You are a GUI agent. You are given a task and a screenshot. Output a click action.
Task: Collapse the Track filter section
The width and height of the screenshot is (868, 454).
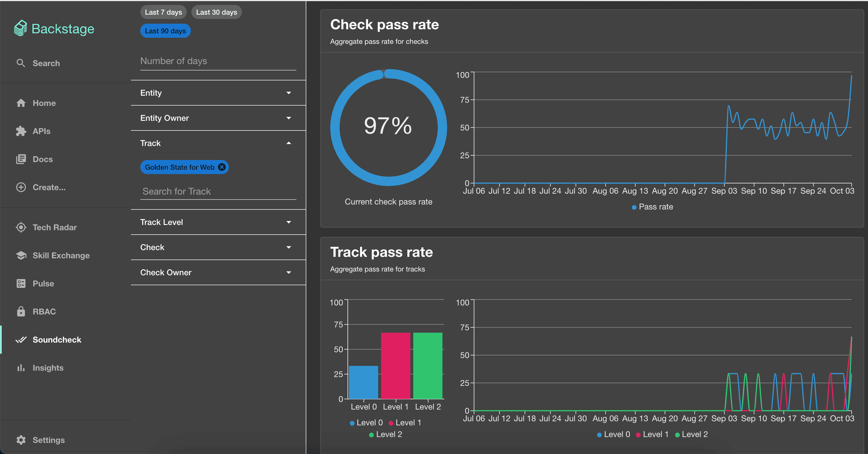click(x=288, y=143)
